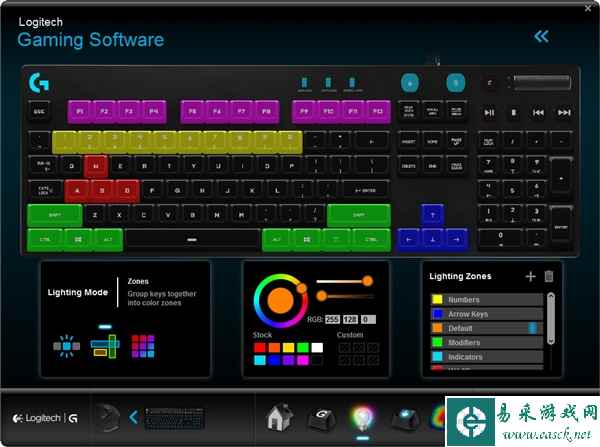Click the F1 key on keyboard

(x=80, y=111)
